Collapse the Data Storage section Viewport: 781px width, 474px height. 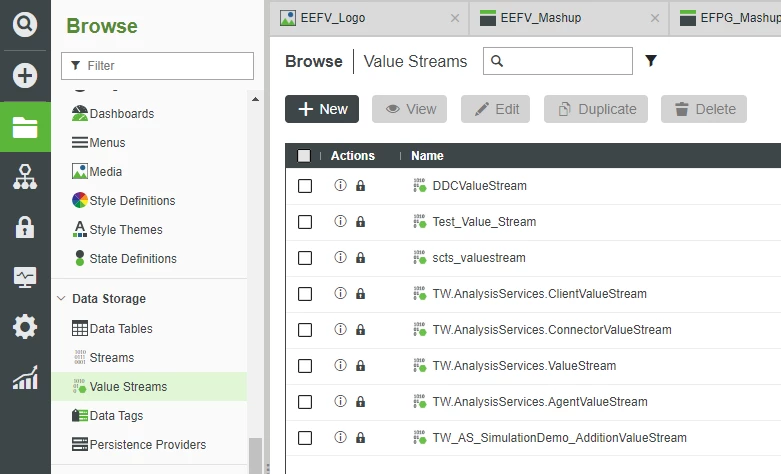pos(61,299)
